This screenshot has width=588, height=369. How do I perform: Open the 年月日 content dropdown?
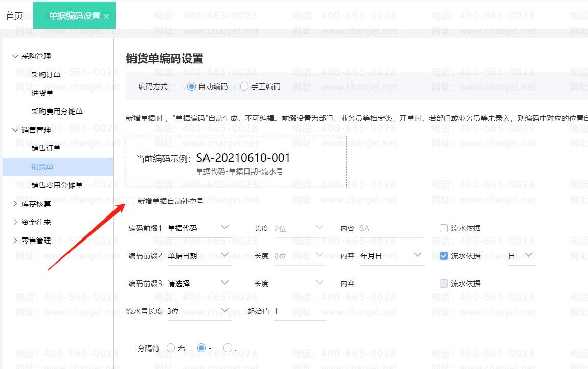(x=392, y=256)
